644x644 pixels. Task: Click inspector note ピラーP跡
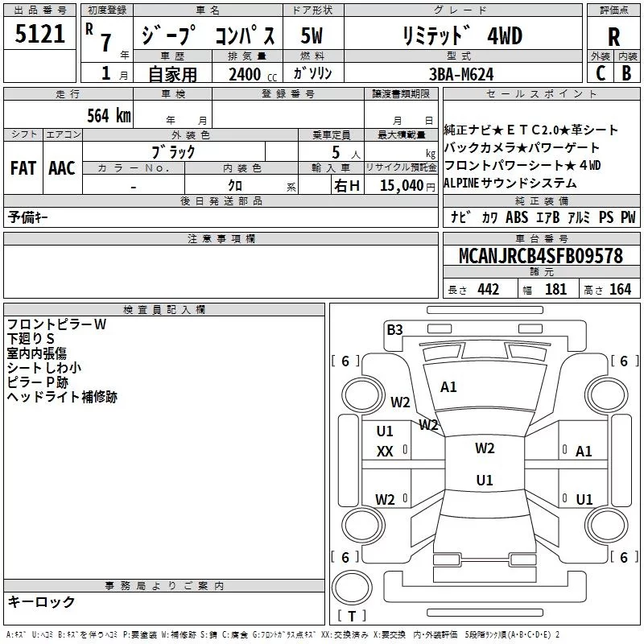pos(37,382)
